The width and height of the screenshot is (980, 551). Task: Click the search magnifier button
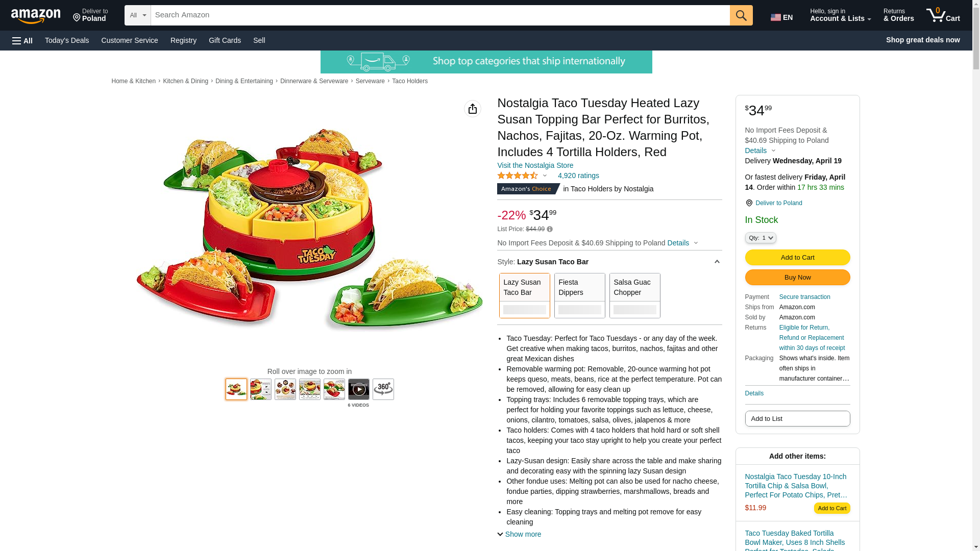(x=741, y=15)
